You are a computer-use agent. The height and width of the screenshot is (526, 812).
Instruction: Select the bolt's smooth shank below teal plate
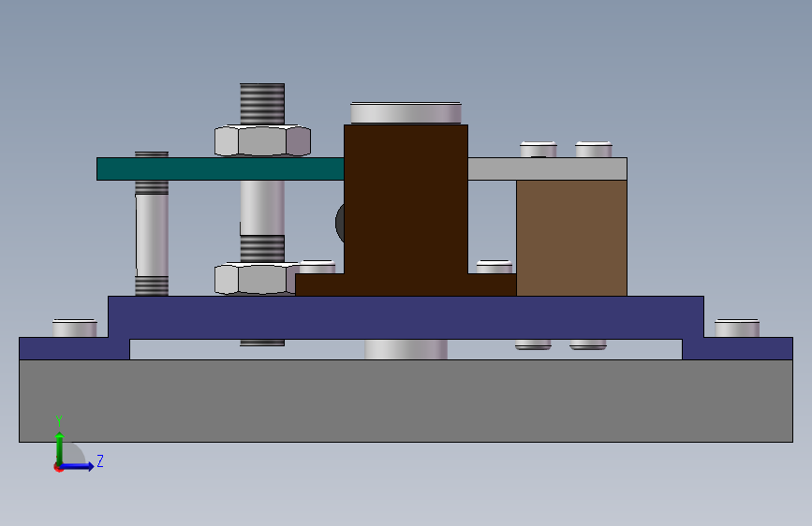pos(262,208)
